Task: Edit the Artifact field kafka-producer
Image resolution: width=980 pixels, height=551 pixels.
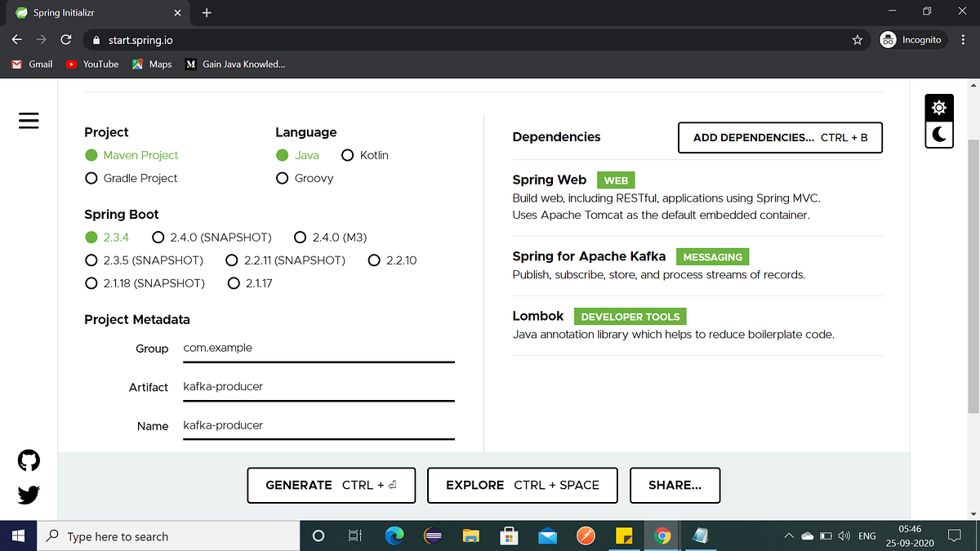Action: click(x=318, y=388)
